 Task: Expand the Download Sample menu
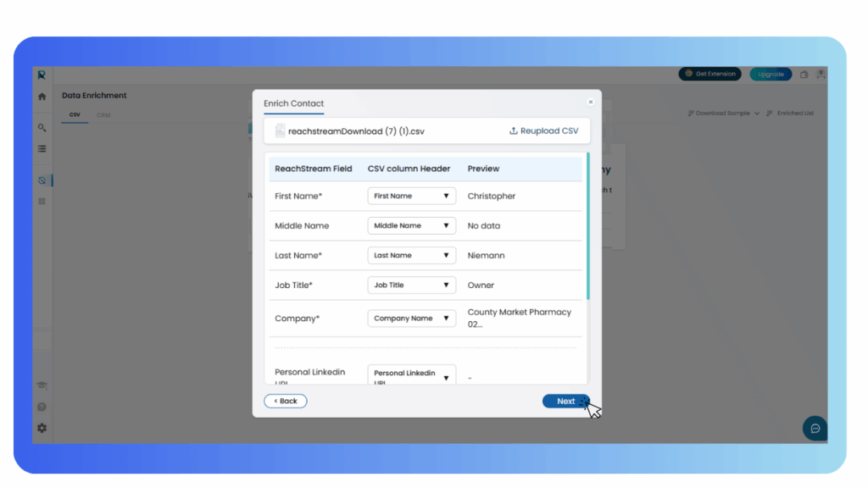(x=724, y=114)
